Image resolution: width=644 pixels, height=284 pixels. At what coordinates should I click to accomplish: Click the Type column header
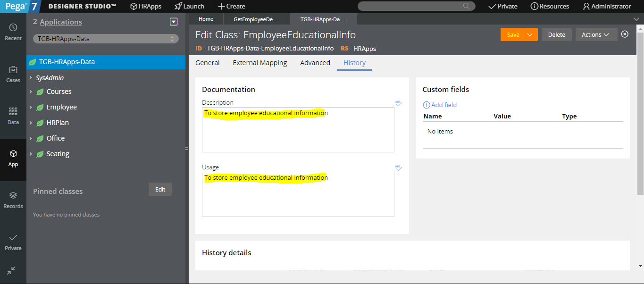tap(569, 116)
